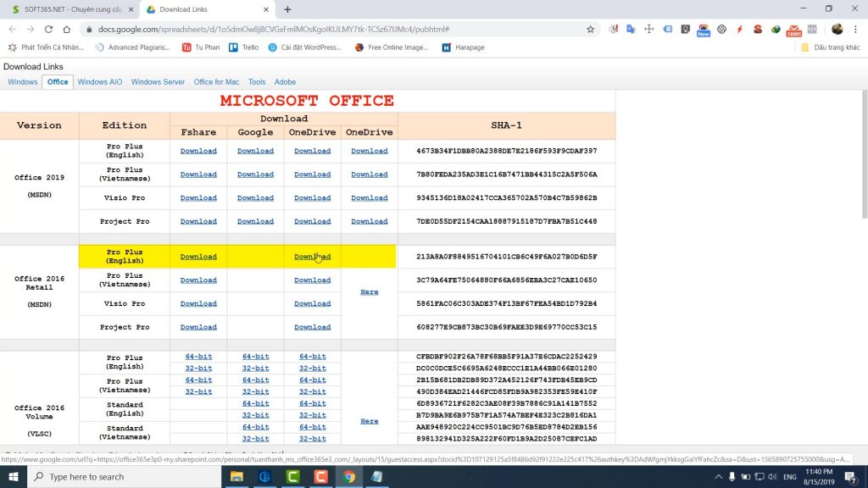868x488 pixels.
Task: Switch to the Windows Server sheet tab
Action: pyautogui.click(x=158, y=82)
